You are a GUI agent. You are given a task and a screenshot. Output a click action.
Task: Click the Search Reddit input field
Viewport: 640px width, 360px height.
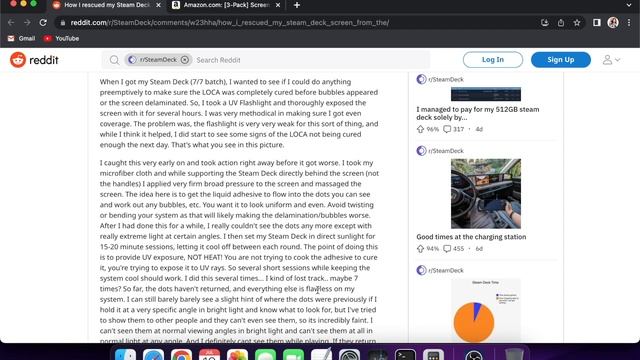[310, 60]
